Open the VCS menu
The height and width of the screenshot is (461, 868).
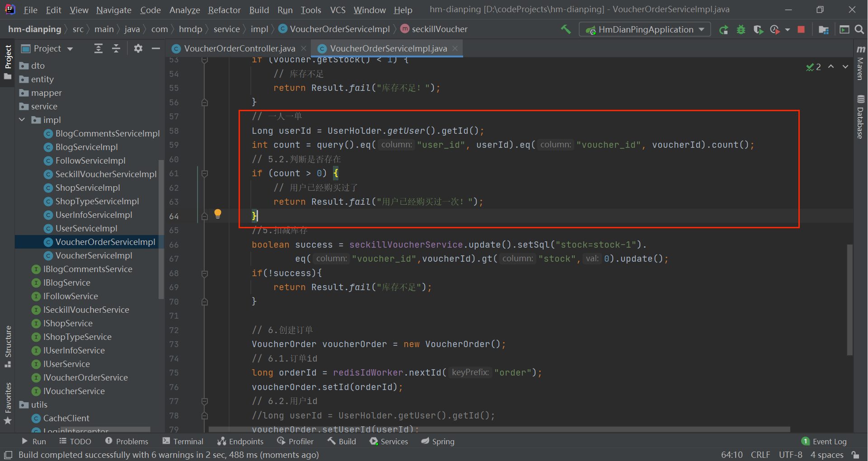pyautogui.click(x=338, y=10)
